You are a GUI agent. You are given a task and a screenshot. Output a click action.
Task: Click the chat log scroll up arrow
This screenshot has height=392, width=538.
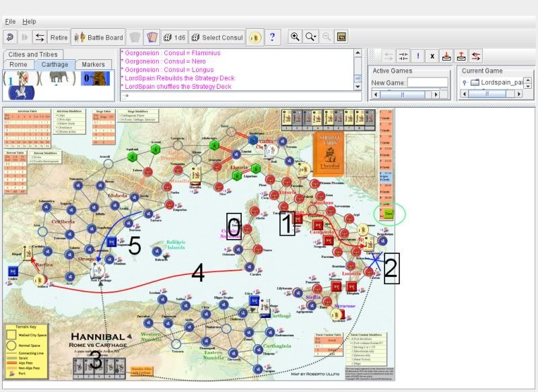[x=358, y=53]
